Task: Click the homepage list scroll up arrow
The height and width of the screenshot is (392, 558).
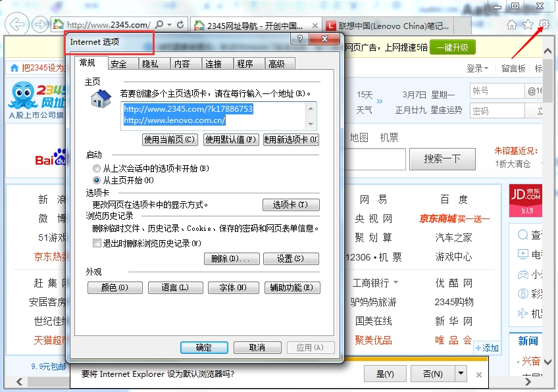Action: [311, 108]
